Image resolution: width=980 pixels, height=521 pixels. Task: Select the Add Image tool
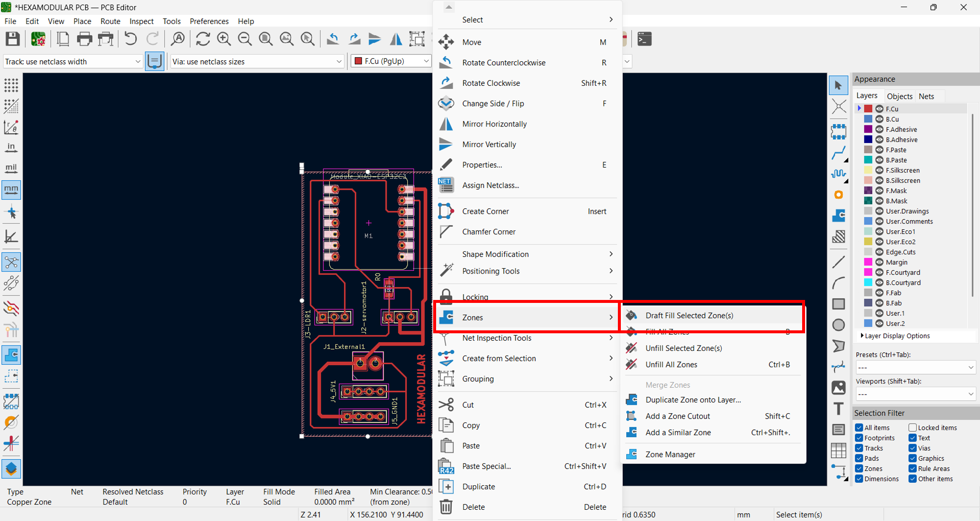point(838,388)
